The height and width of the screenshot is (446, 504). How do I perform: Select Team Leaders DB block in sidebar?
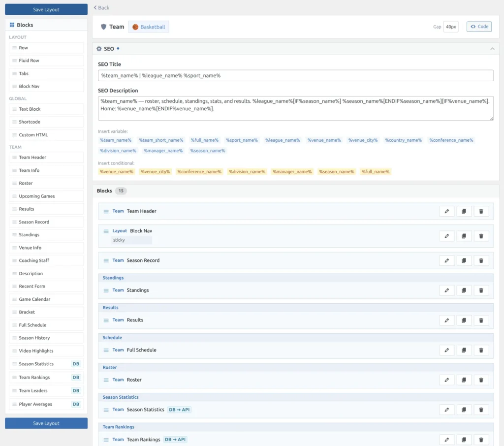[46, 391]
